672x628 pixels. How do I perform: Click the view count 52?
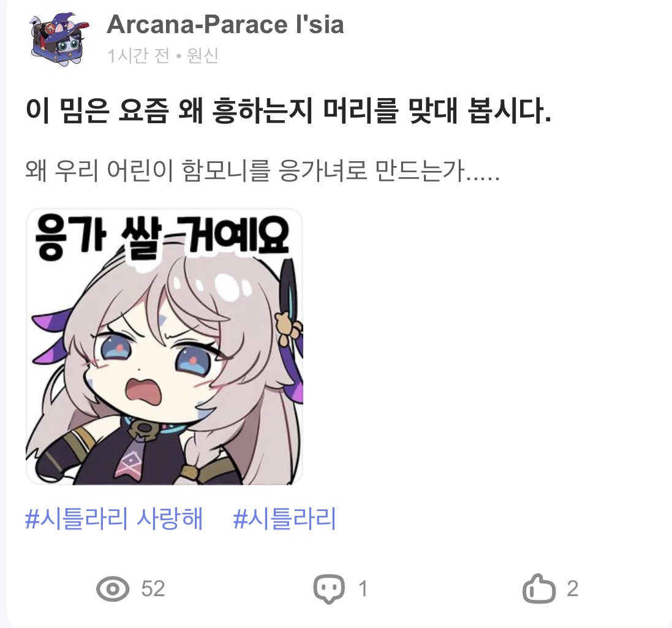coord(153,589)
